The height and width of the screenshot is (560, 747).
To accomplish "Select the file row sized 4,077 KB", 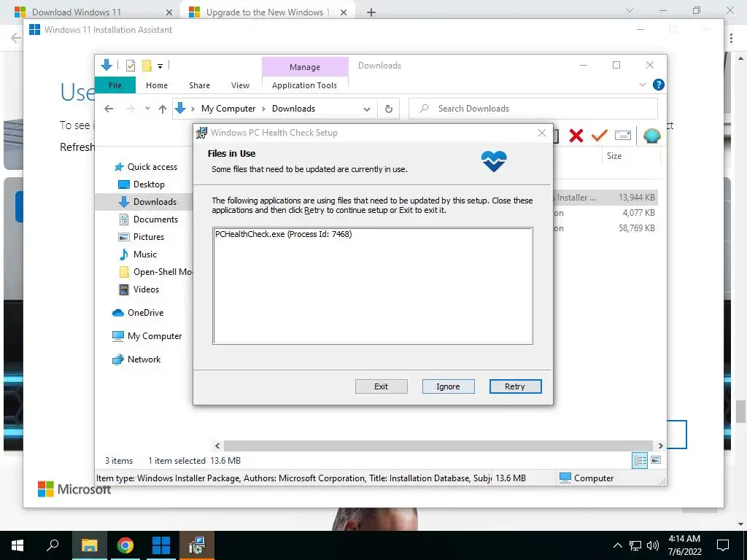I will pyautogui.click(x=605, y=213).
